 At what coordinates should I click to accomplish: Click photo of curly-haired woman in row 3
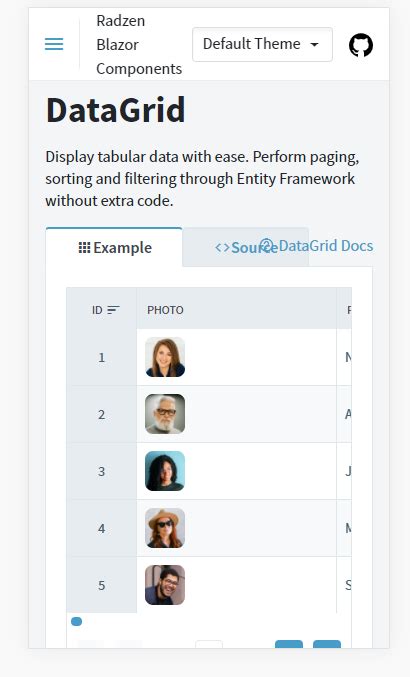coord(165,471)
